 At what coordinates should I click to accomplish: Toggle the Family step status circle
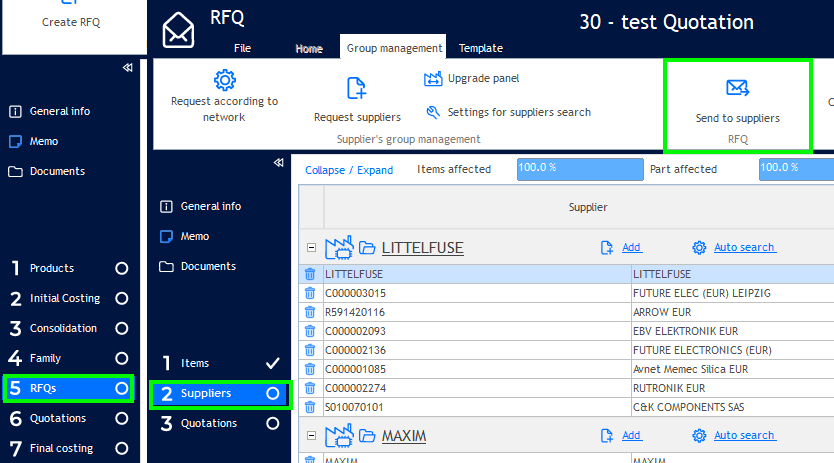(122, 358)
